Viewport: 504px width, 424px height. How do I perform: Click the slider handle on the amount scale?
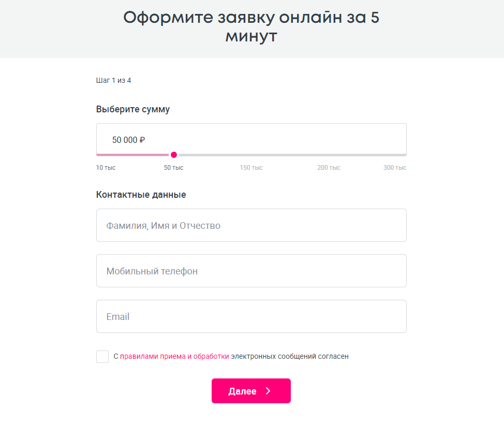click(174, 154)
